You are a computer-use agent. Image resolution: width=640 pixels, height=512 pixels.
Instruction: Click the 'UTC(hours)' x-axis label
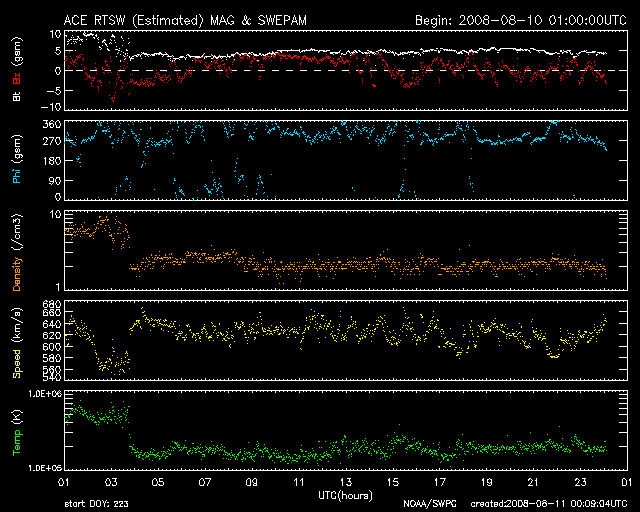[x=345, y=496]
